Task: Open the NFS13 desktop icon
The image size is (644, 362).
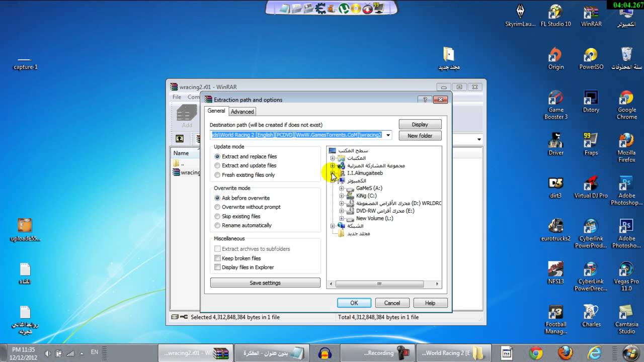Action: pyautogui.click(x=555, y=273)
